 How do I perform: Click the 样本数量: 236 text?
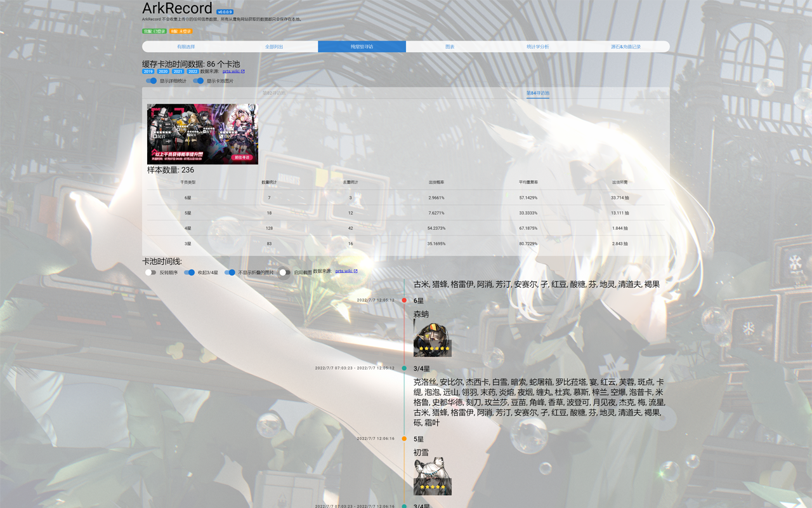(x=171, y=170)
